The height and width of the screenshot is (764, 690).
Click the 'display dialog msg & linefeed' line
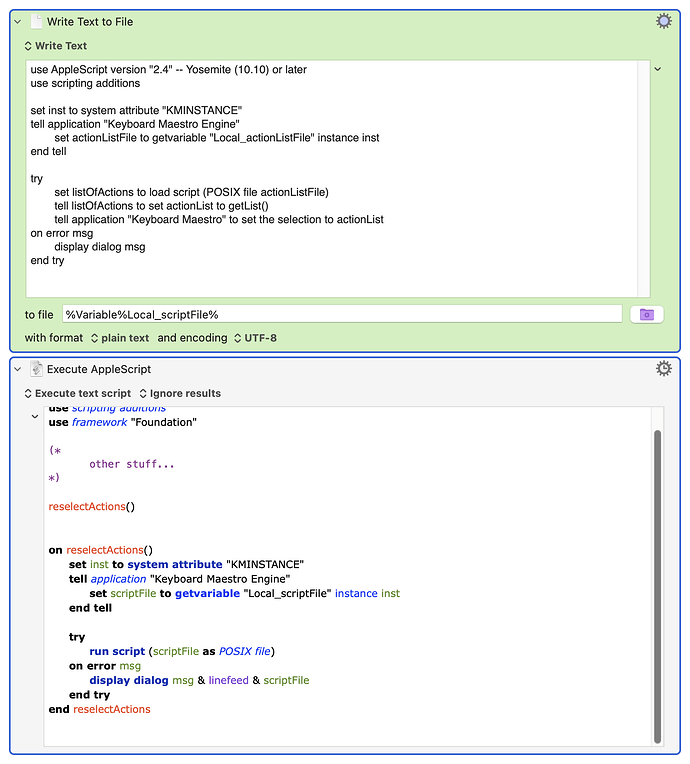[199, 680]
